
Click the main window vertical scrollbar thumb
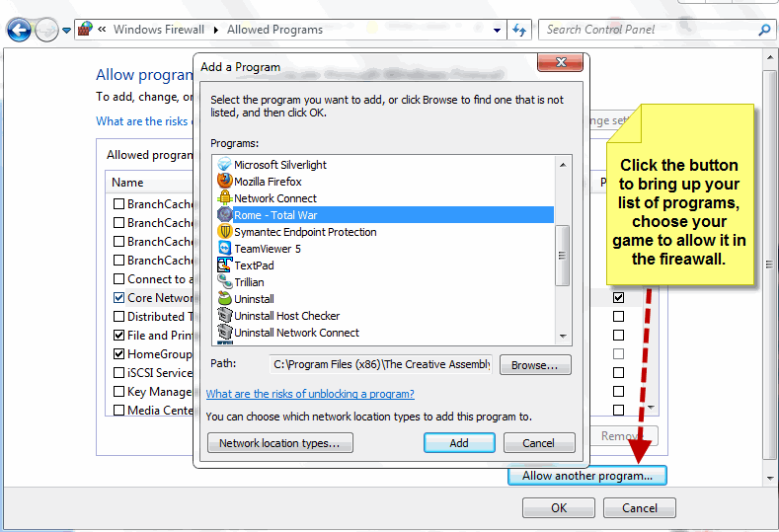click(x=769, y=266)
